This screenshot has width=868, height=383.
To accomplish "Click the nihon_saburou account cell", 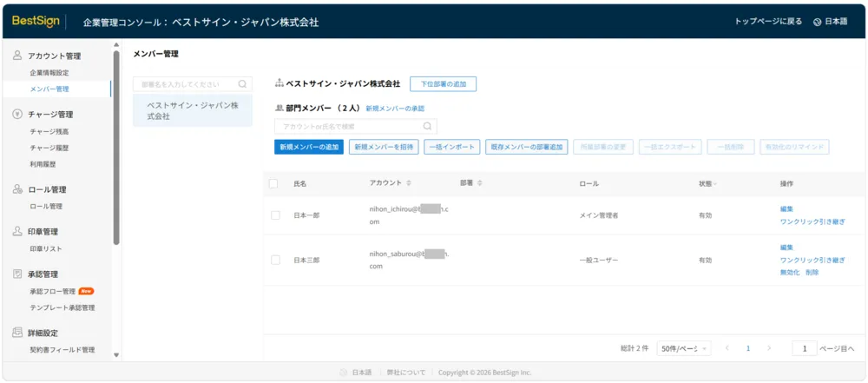I will click(x=409, y=260).
